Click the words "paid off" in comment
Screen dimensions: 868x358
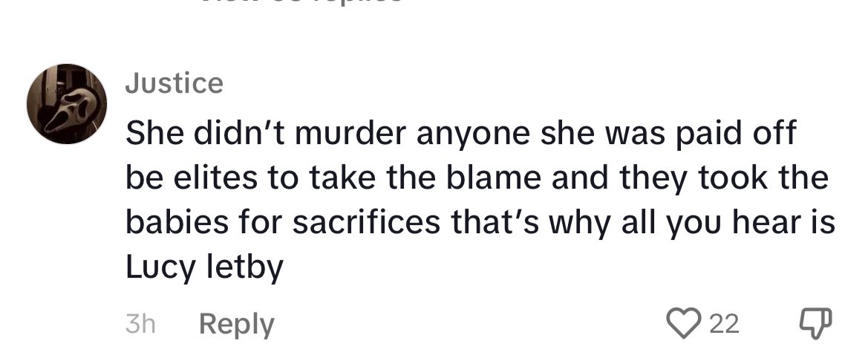click(736, 134)
